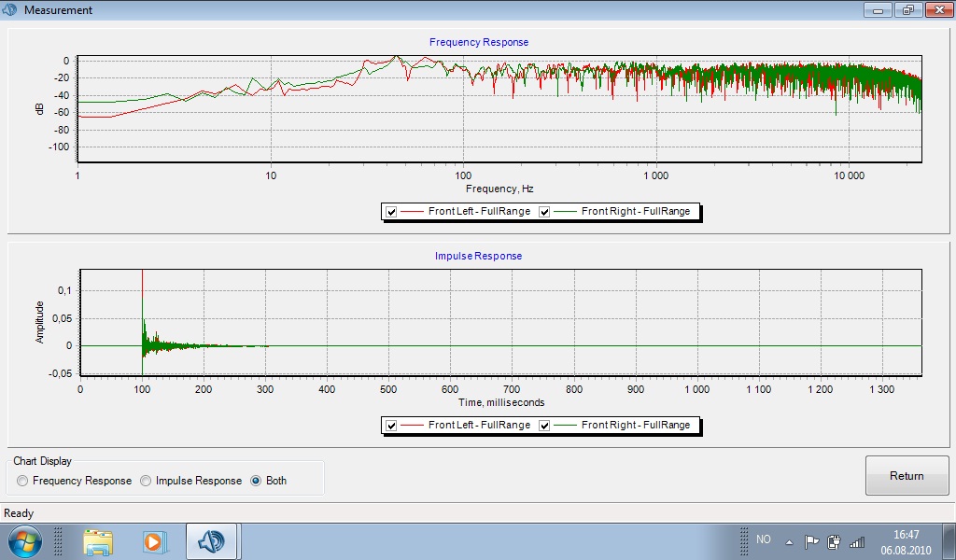
Task: Open the Action Center flag icon
Action: tap(811, 540)
